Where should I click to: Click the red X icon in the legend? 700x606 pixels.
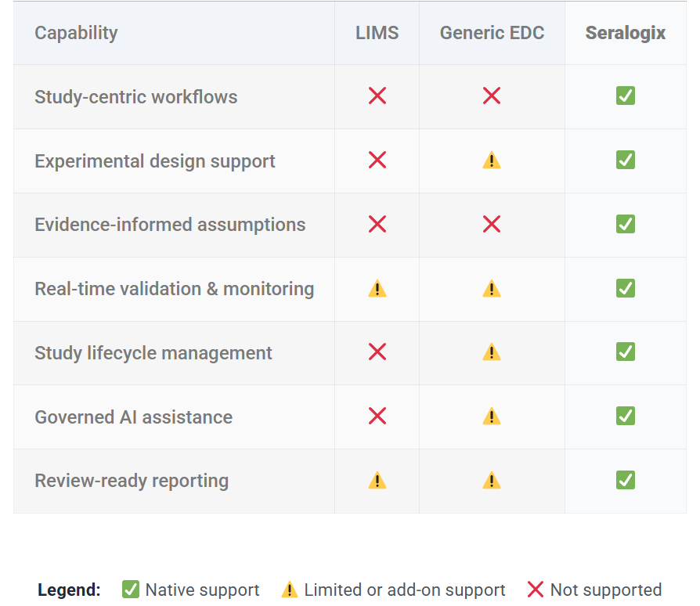[x=536, y=590]
